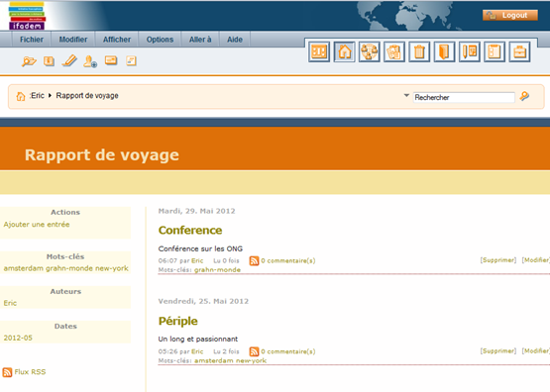Click in the Rechercher search field
The width and height of the screenshot is (550, 392).
coord(464,97)
